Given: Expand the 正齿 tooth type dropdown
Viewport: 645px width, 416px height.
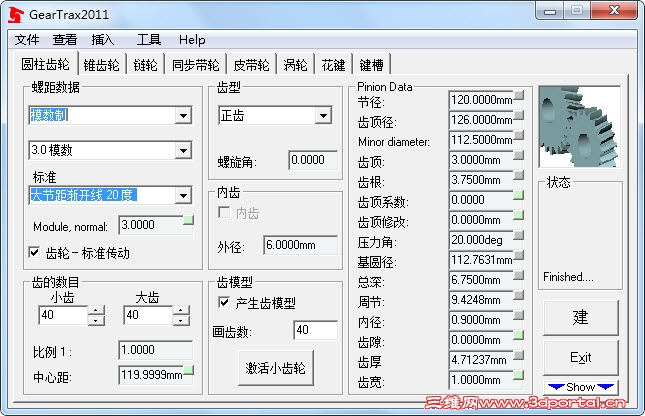Looking at the screenshot, I should [323, 116].
